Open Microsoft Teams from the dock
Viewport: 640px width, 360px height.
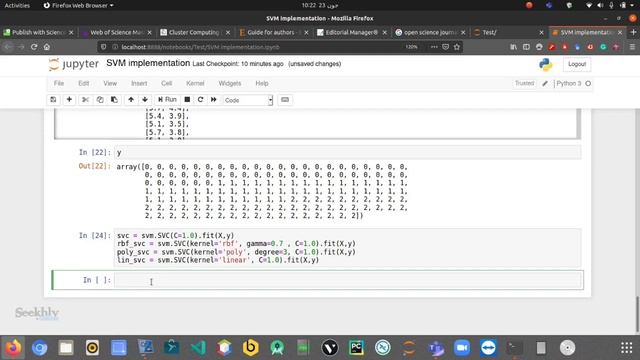pos(436,348)
